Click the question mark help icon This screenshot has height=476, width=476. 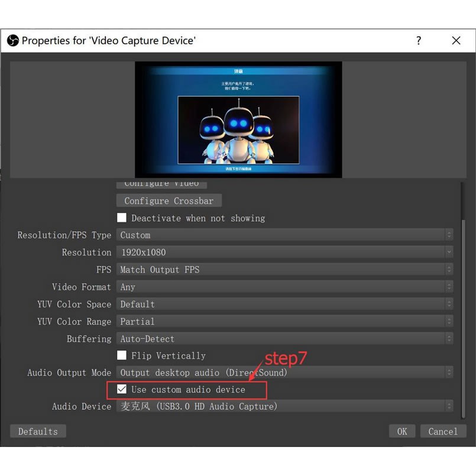click(419, 41)
